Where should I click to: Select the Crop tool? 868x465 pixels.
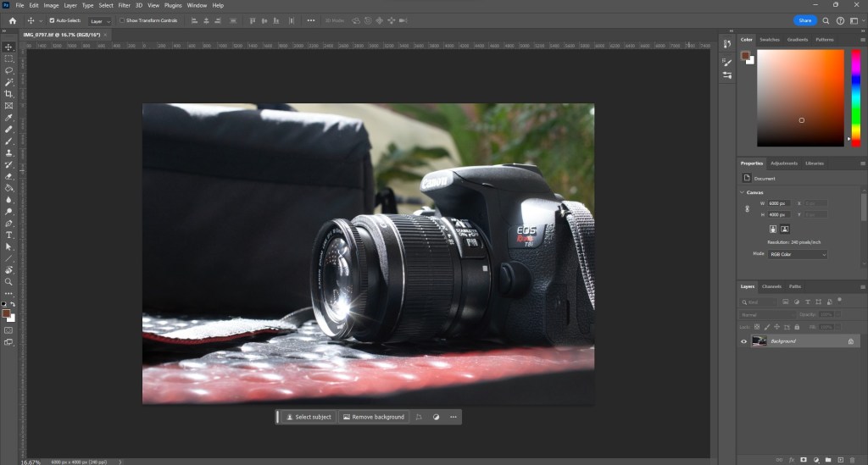[x=8, y=94]
